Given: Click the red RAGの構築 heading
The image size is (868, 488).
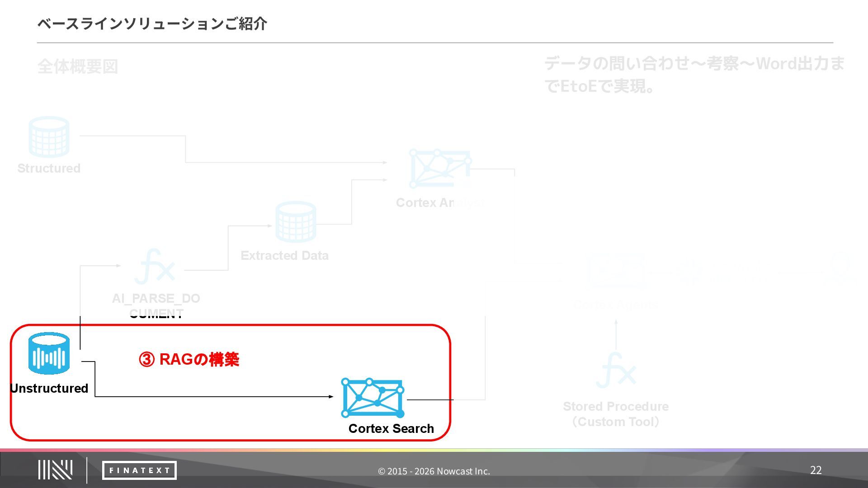Looking at the screenshot, I should pyautogui.click(x=189, y=360).
